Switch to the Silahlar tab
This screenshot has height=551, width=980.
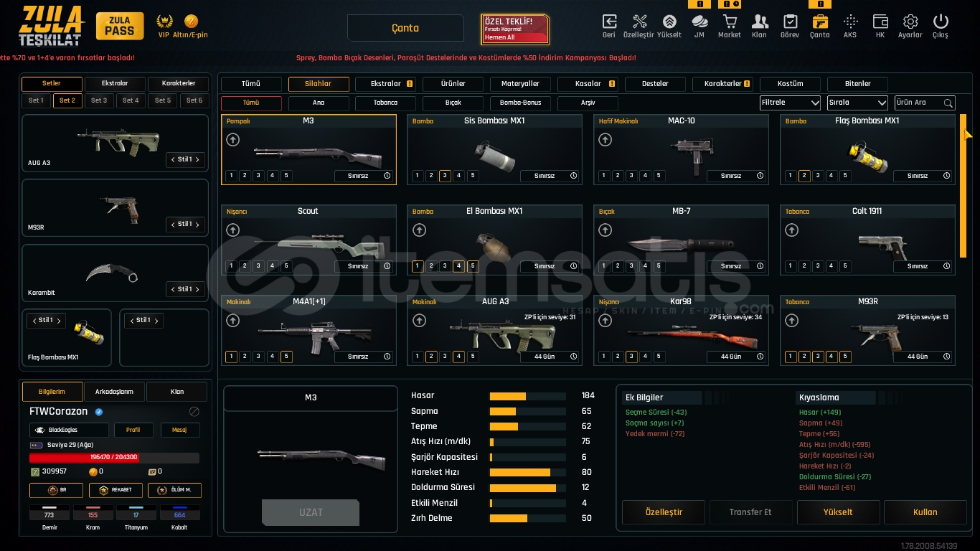click(319, 84)
